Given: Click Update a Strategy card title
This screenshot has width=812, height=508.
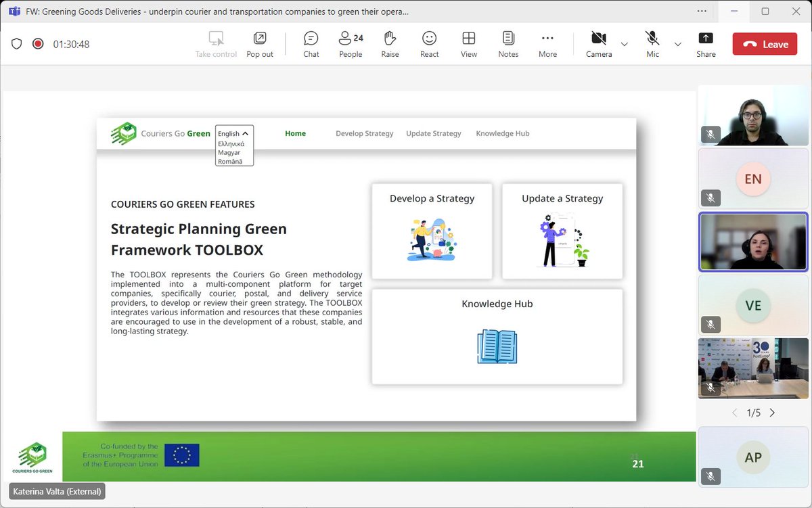Looking at the screenshot, I should pyautogui.click(x=562, y=198).
